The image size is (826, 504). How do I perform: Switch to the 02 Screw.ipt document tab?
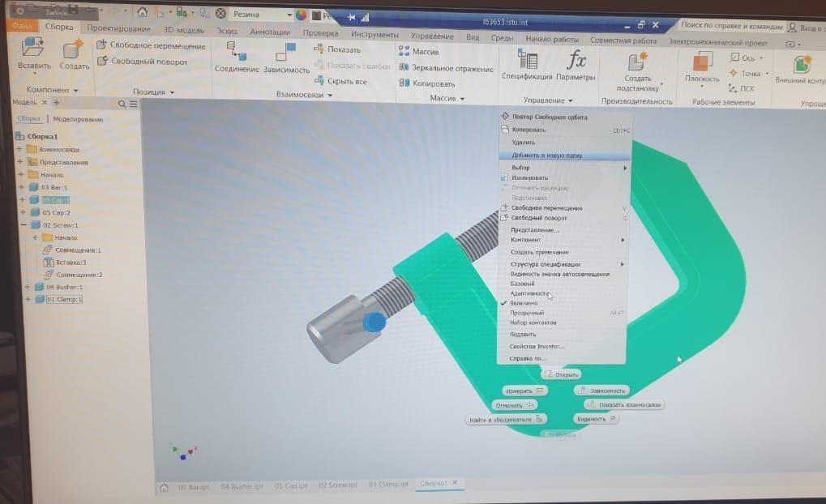coord(337,485)
